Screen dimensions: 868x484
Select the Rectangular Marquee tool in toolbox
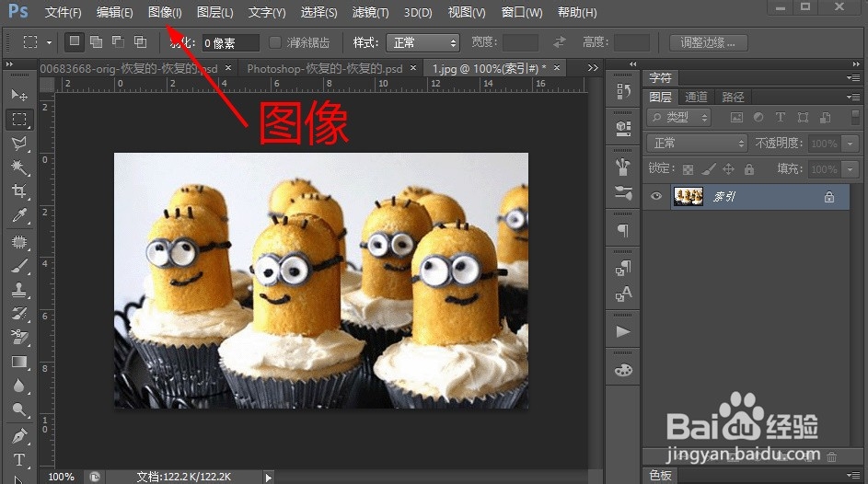19,120
